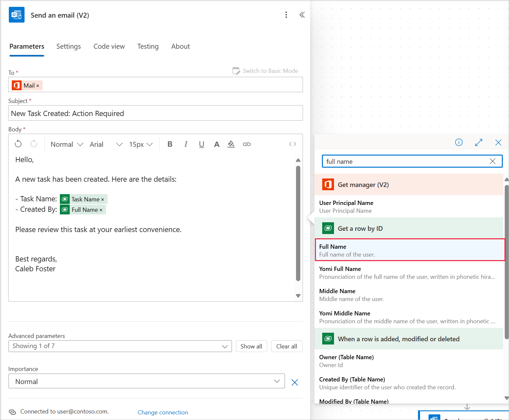
Task: Click the Get a row by ID section header
Action: 409,228
